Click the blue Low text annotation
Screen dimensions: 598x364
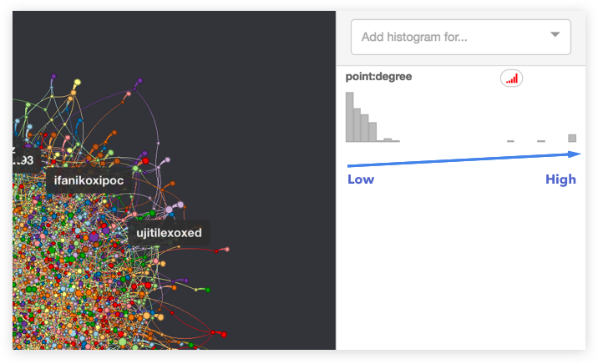click(x=361, y=179)
